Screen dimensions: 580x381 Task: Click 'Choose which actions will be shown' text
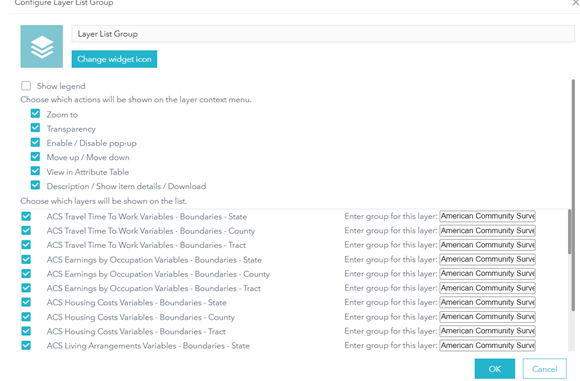pos(136,100)
